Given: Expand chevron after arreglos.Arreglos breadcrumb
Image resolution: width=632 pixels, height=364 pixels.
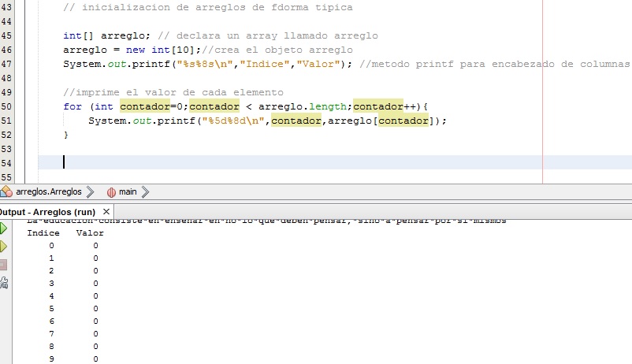Looking at the screenshot, I should [89, 191].
